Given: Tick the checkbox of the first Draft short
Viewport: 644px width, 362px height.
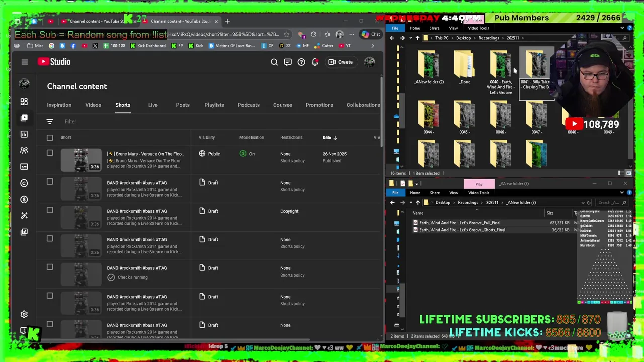Looking at the screenshot, I should [x=50, y=182].
